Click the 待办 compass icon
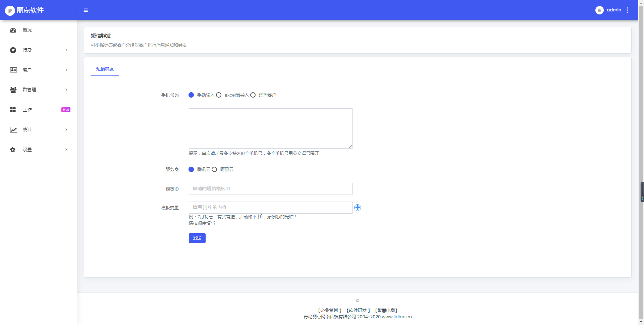Screen dimensions: 644x325 click(13, 50)
